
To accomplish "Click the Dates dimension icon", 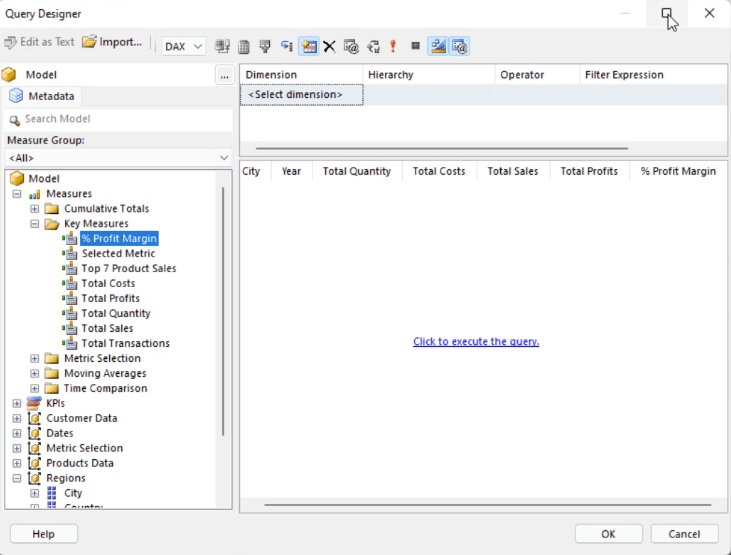I will 34,433.
